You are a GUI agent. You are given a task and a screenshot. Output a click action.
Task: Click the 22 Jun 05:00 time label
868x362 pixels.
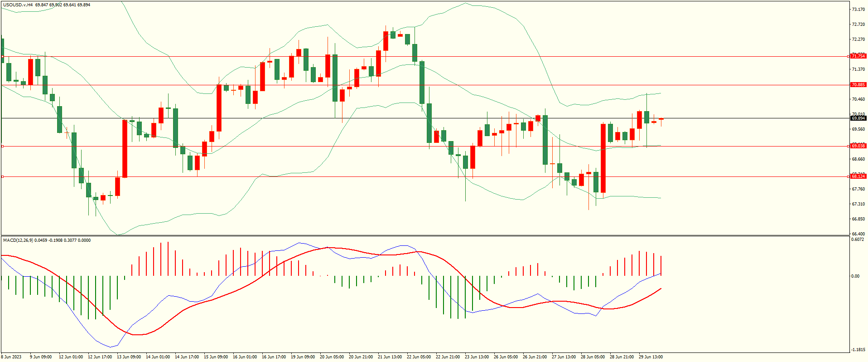click(x=419, y=357)
